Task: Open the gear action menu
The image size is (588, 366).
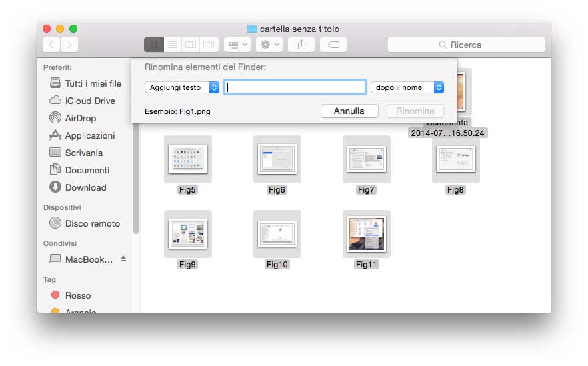Action: coord(269,45)
